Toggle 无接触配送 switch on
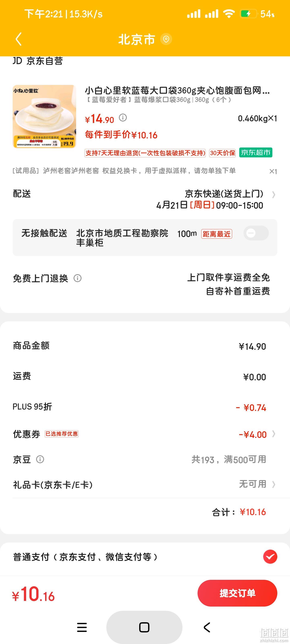This screenshot has height=644, width=290. click(x=256, y=233)
